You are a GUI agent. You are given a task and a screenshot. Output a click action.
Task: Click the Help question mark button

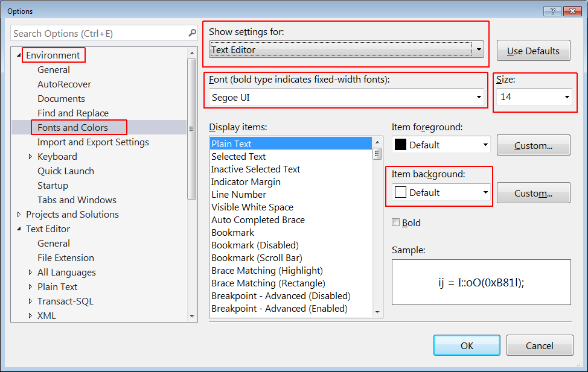(x=552, y=11)
